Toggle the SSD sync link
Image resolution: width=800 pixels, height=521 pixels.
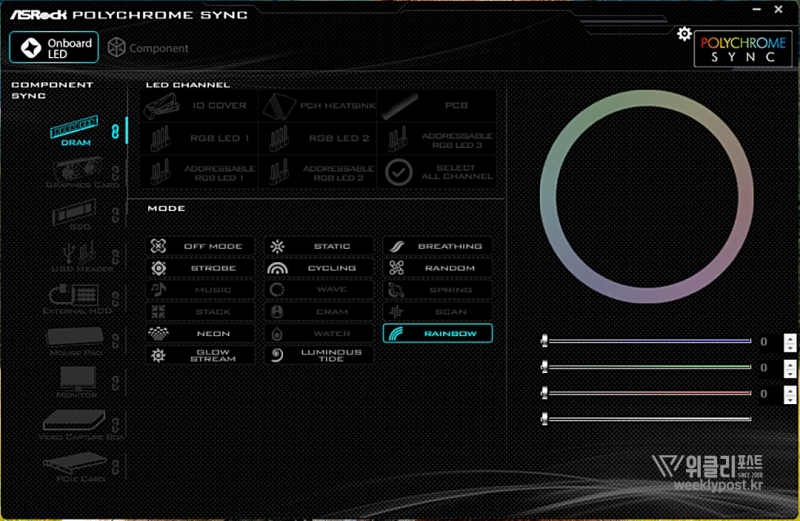116,215
